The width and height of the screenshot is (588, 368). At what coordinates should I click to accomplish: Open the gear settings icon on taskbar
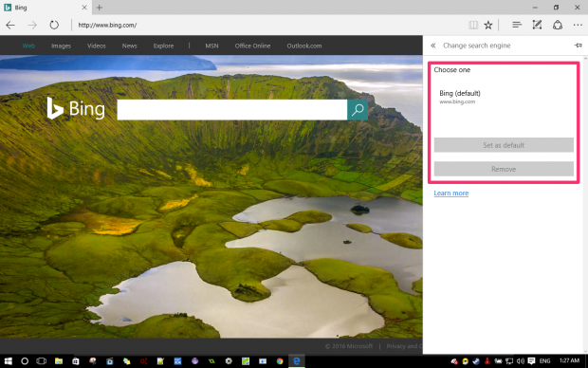coord(229,360)
